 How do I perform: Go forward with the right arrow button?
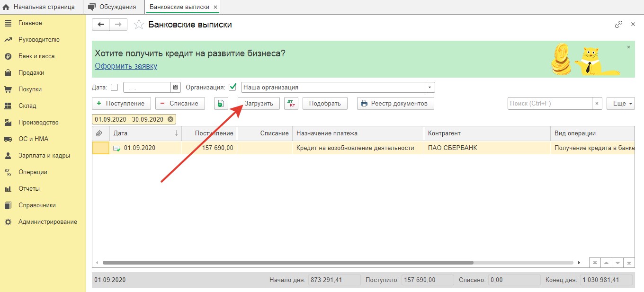tap(118, 25)
